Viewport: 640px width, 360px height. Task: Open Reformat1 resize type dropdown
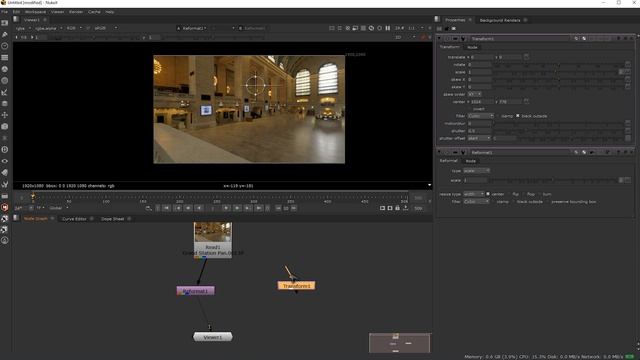pos(474,194)
